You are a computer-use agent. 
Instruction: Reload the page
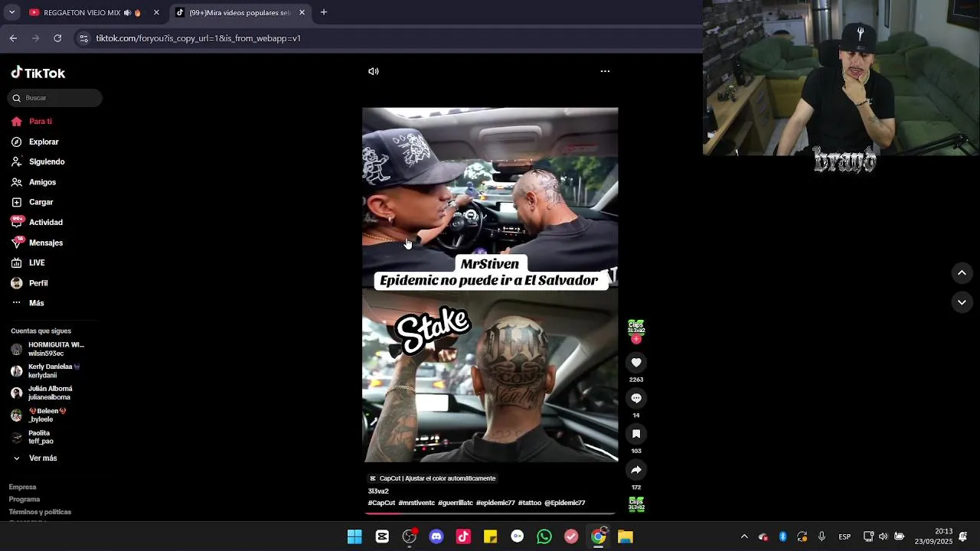57,38
